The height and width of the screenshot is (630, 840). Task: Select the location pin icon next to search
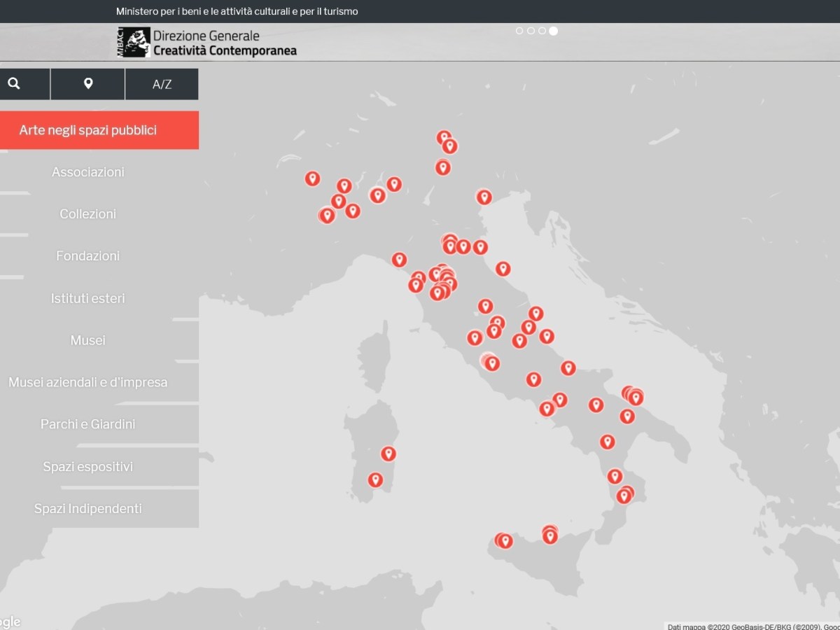click(x=87, y=83)
